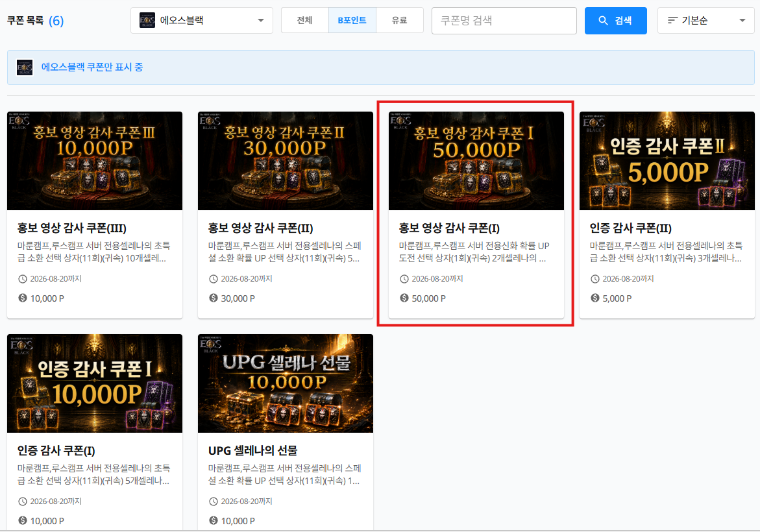The image size is (760, 532).
Task: Click the blue 검색 button
Action: tap(615, 20)
